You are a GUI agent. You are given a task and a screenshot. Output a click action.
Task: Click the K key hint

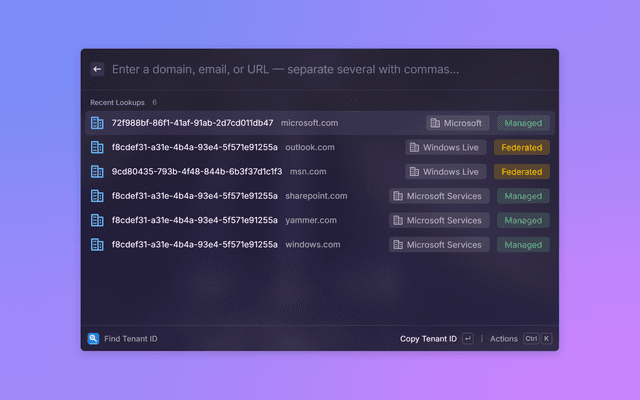click(547, 338)
